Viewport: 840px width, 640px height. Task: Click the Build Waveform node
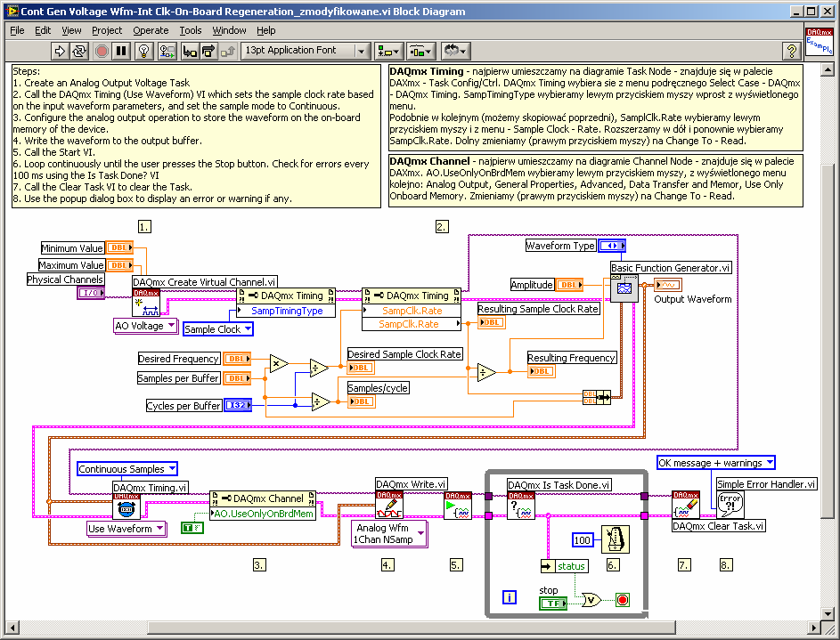[x=597, y=398]
